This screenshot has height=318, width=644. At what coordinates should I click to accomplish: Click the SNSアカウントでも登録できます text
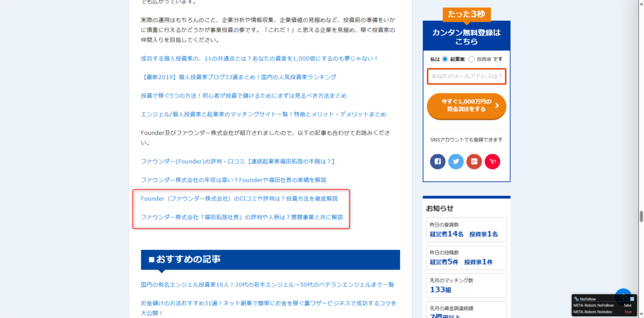coord(467,140)
